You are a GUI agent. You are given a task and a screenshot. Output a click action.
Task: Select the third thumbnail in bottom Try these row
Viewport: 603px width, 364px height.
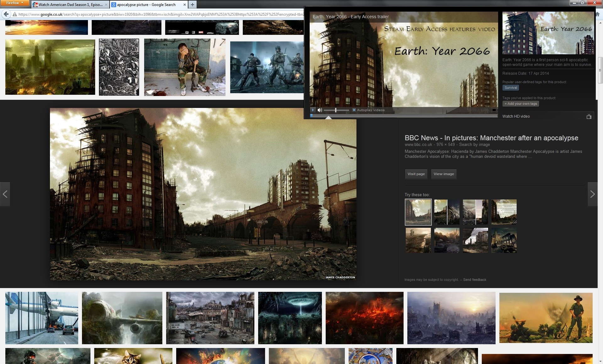[475, 240]
